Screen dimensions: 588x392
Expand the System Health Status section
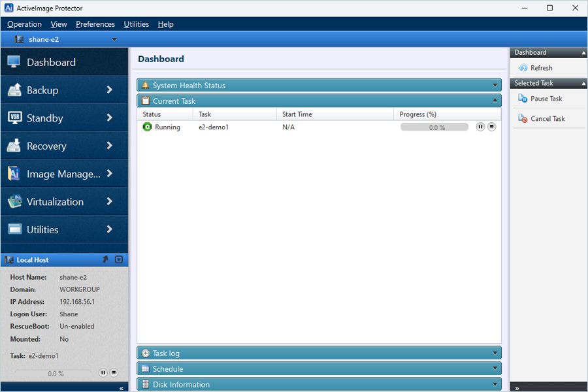pyautogui.click(x=495, y=86)
